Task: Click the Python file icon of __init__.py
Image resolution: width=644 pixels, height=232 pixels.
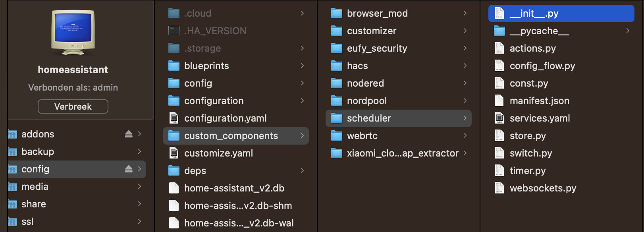Action: tap(499, 13)
